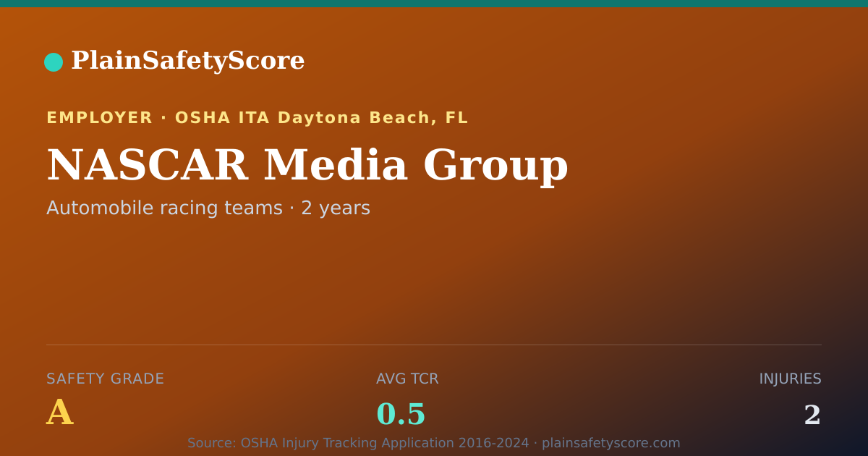Click the 0.5 average TCR value

401,415
